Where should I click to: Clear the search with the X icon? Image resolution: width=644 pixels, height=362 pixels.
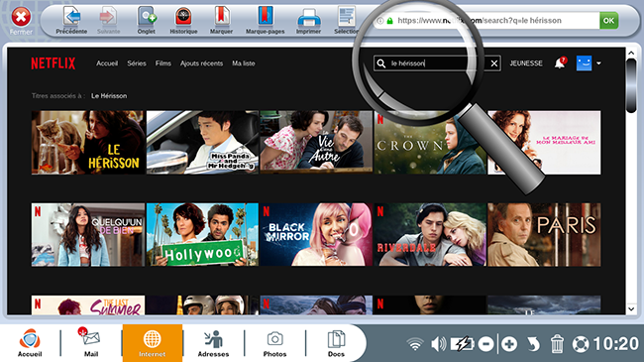(x=494, y=63)
